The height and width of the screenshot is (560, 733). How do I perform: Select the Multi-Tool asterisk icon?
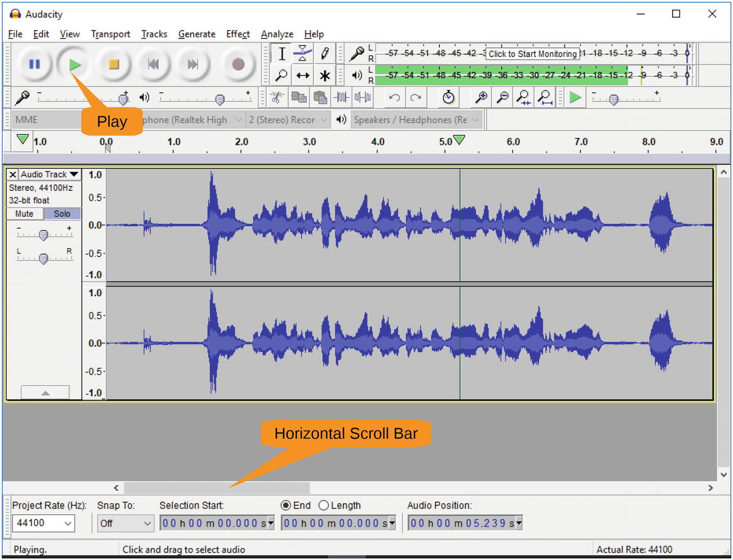click(x=325, y=75)
